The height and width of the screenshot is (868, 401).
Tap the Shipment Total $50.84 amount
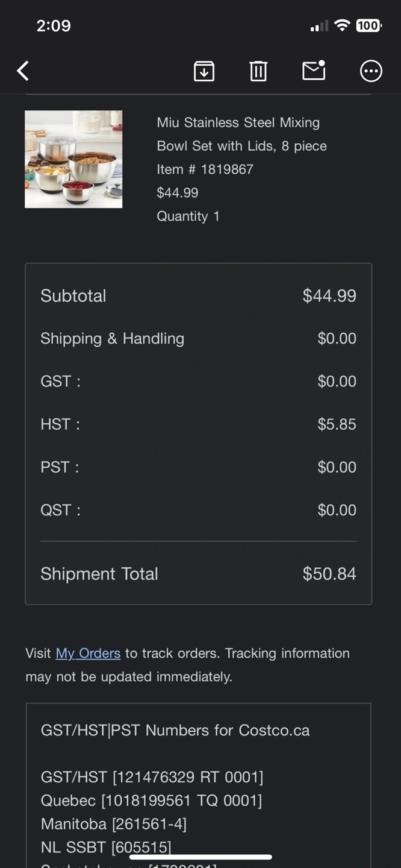329,574
